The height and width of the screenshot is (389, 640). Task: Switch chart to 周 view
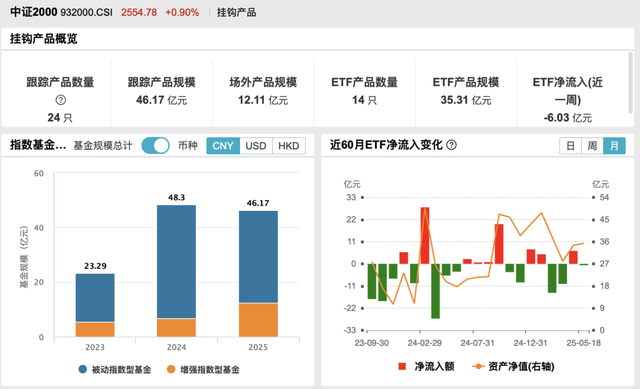(592, 146)
